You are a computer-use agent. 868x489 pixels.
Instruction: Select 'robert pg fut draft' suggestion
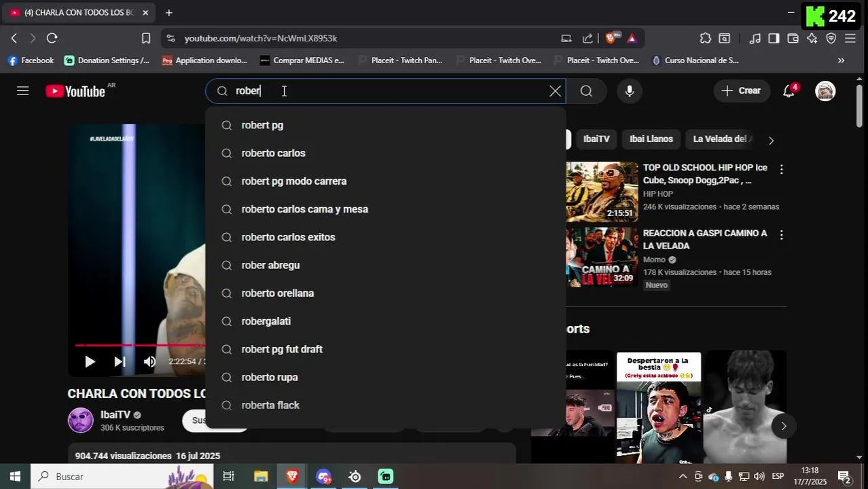tap(385, 349)
